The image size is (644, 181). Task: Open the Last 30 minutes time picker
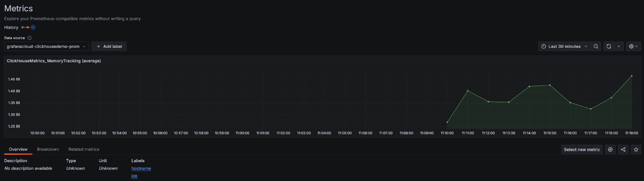click(x=564, y=46)
